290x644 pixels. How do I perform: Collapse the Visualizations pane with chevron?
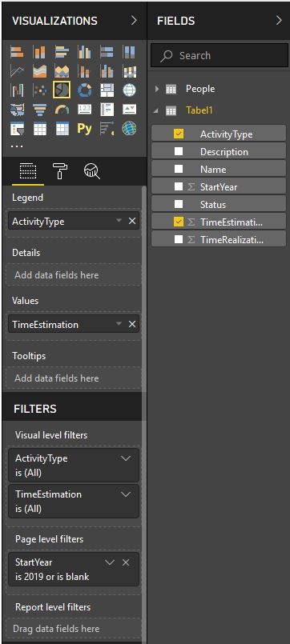coord(134,21)
